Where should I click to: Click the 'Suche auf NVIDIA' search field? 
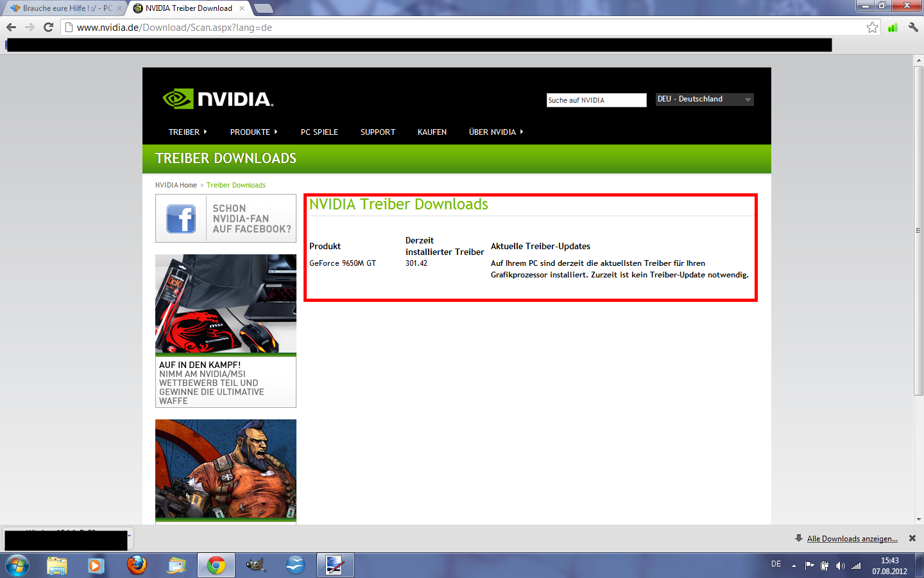(596, 100)
